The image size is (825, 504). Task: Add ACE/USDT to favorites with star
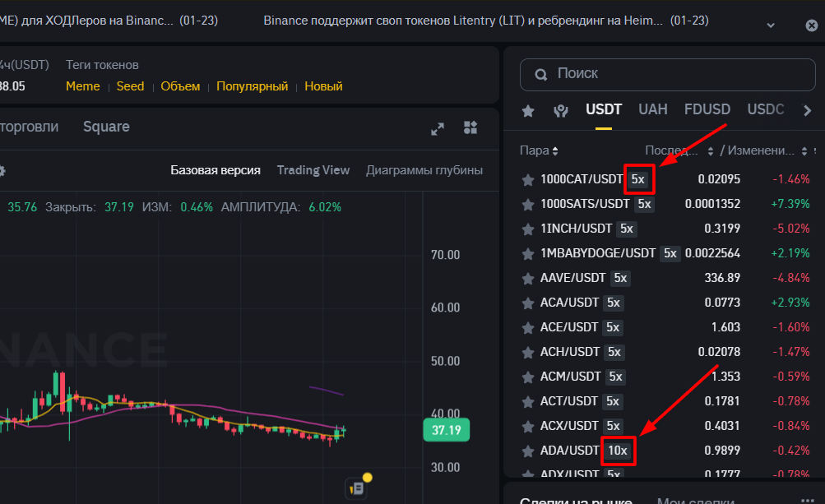coord(528,328)
